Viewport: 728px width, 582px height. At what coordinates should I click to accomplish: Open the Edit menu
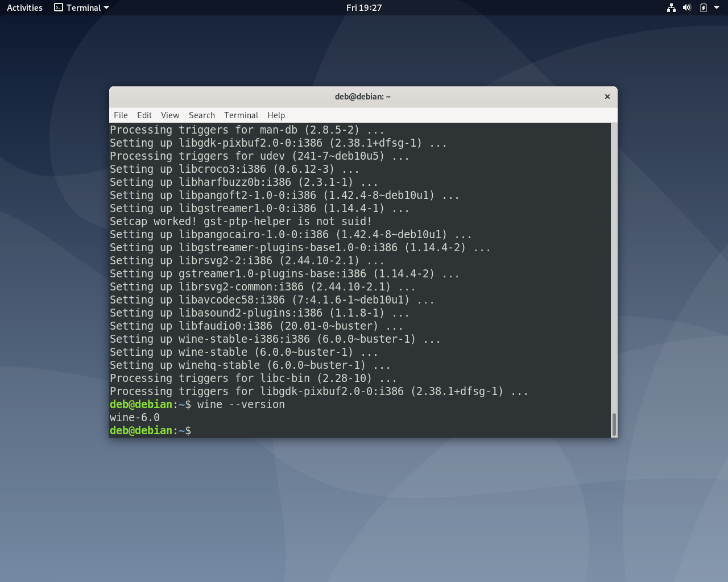[144, 115]
